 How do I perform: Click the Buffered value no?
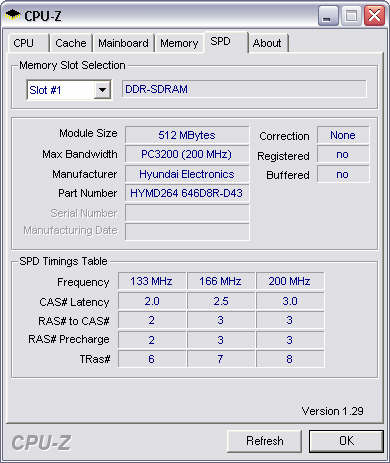pos(343,174)
